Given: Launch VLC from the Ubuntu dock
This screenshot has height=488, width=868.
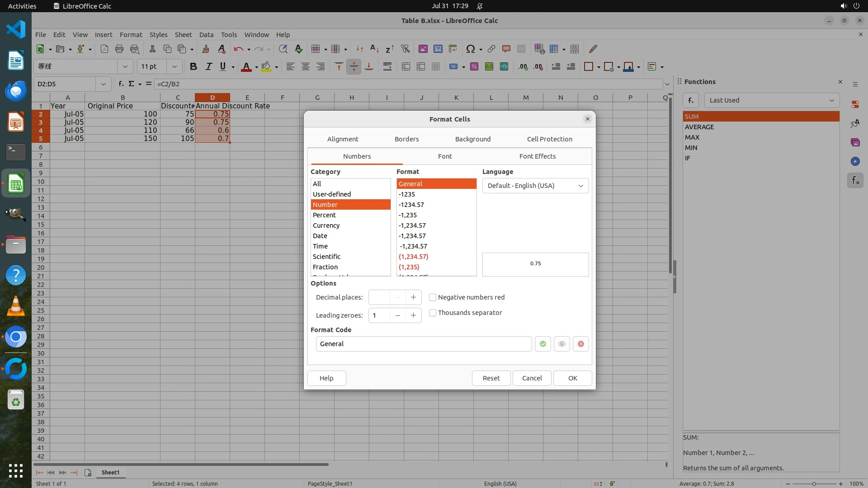Looking at the screenshot, I should tap(16, 306).
